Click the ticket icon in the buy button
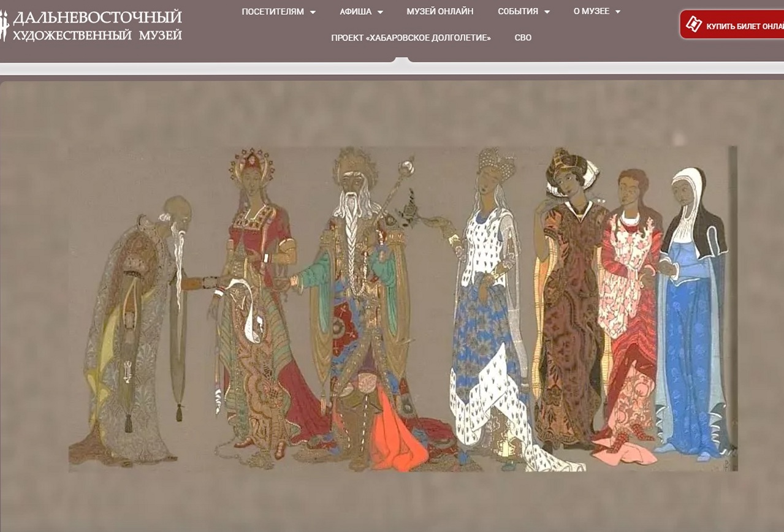This screenshot has width=784, height=532. [694, 25]
